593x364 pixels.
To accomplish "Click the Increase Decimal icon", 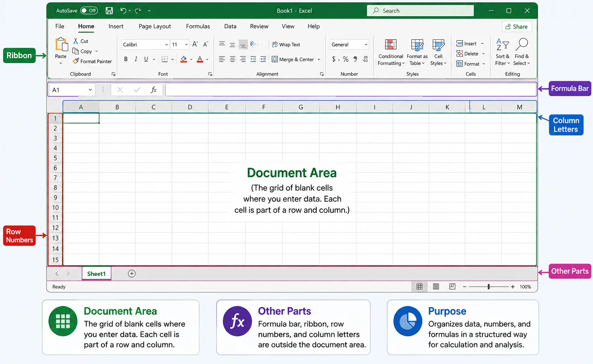I will pos(365,59).
